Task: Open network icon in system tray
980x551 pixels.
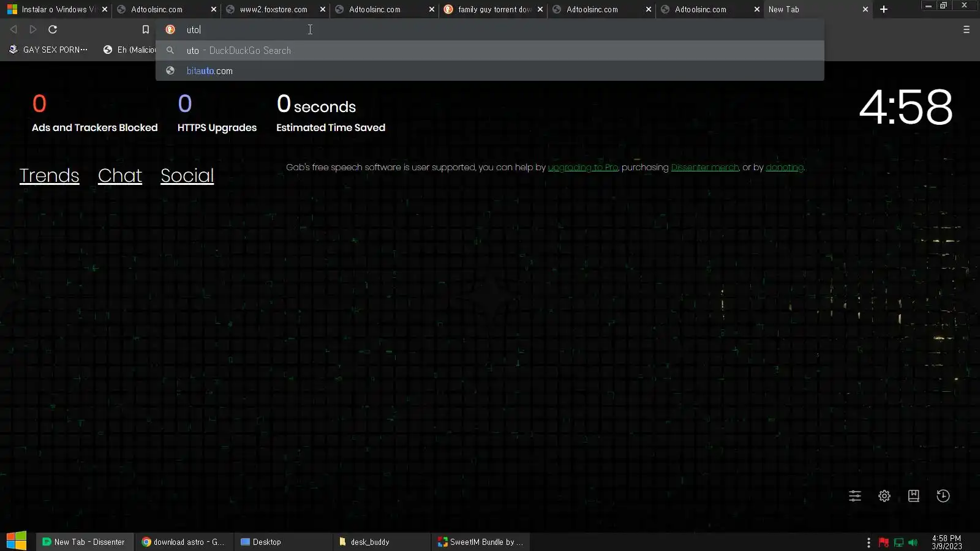Action: coord(899,542)
